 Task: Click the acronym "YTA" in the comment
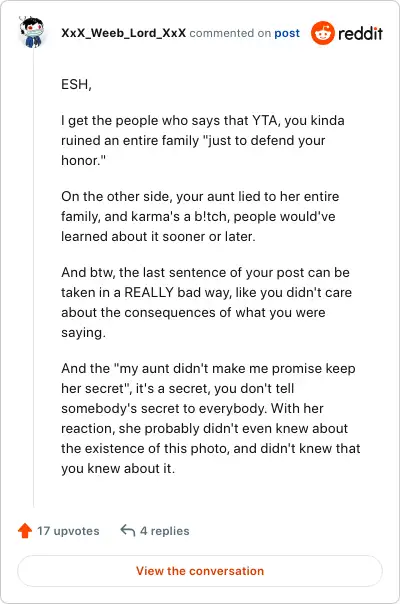265,120
